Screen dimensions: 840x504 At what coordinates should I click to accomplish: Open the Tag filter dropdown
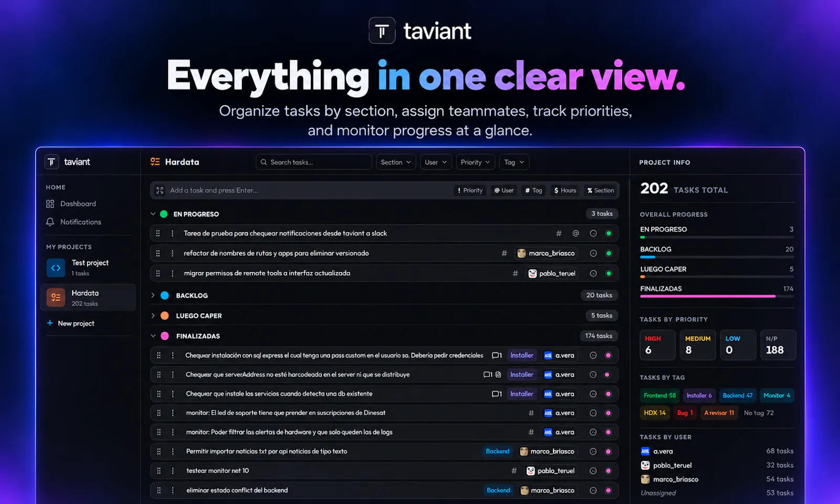click(x=514, y=162)
